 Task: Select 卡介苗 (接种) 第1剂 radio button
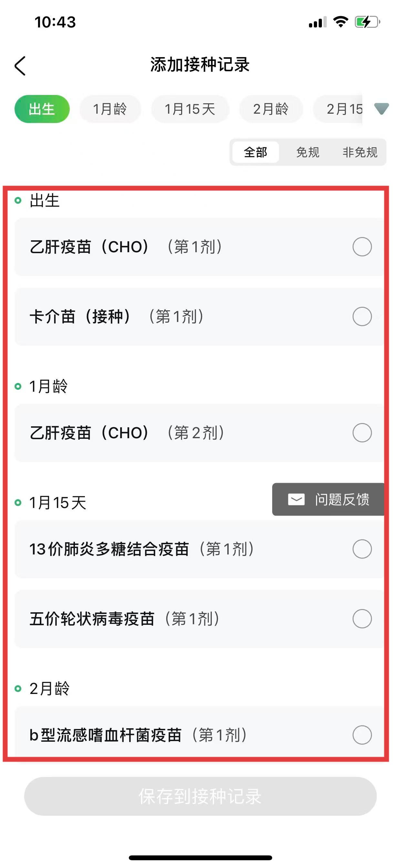tap(362, 316)
